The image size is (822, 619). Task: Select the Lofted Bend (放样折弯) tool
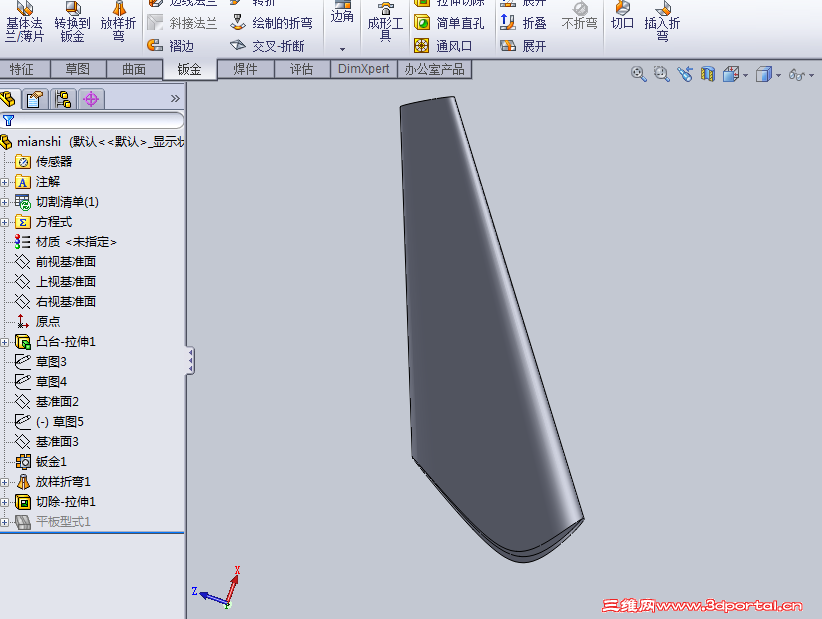pos(118,21)
